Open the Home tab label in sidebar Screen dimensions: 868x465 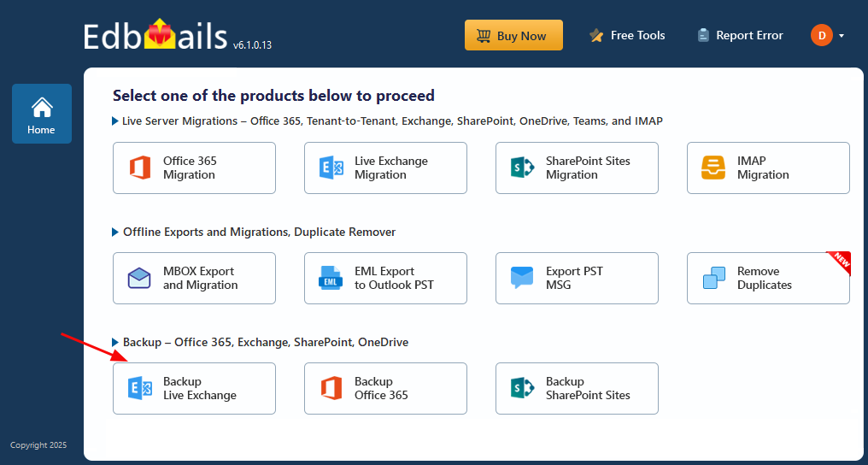tap(42, 130)
